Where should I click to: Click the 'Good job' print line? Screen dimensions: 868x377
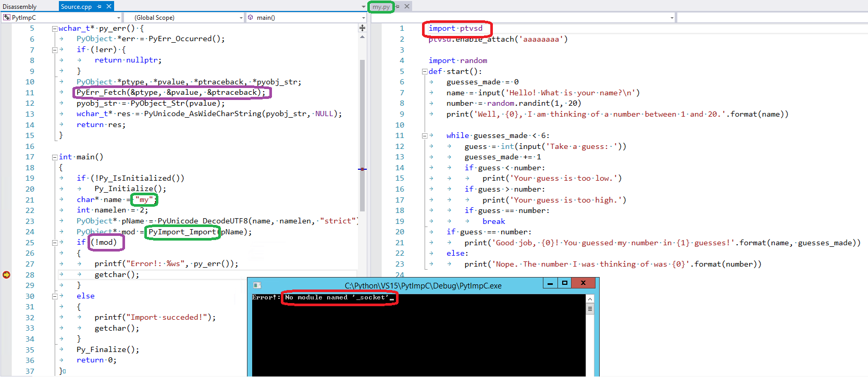[662, 243]
